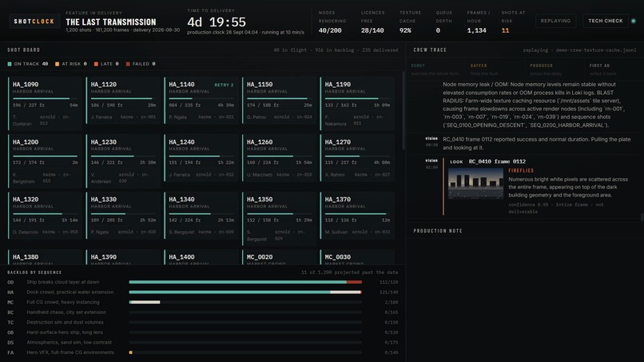
Task: Select the FIRST AD crew tab
Action: (613, 70)
